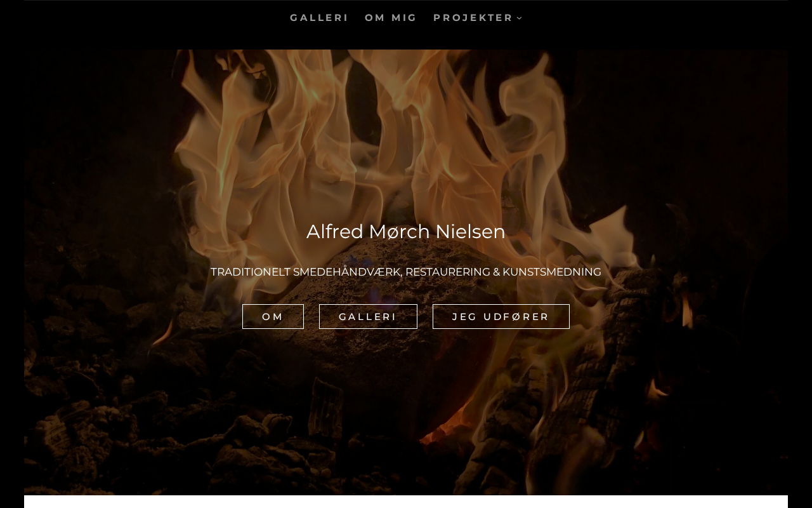Click the word KUNSTSMEDNING in the tagline
Viewport: 812px width, 508px height.
click(x=552, y=272)
